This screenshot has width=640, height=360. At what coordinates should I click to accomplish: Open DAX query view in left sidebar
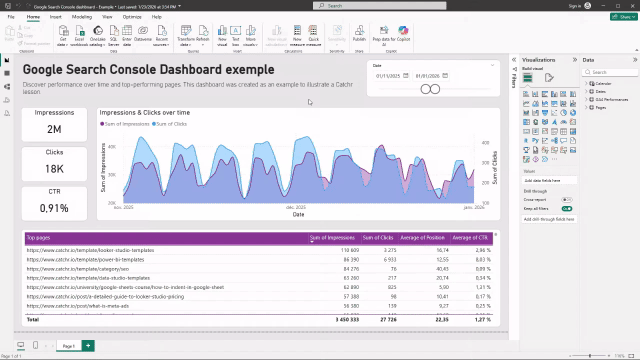pos(7,100)
